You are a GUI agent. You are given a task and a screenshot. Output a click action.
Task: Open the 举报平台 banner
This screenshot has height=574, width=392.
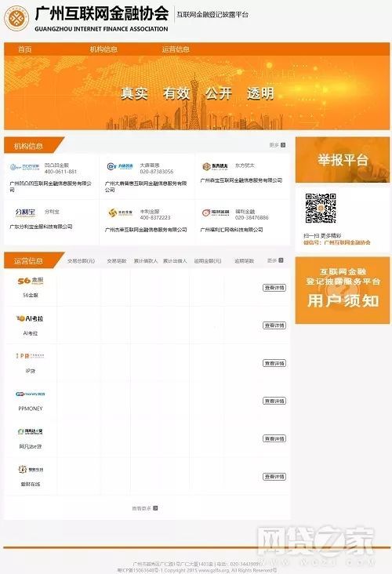click(x=343, y=160)
